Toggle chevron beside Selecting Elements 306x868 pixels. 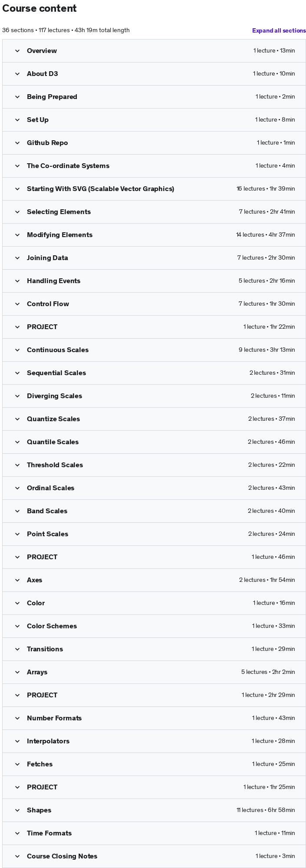pos(17,212)
